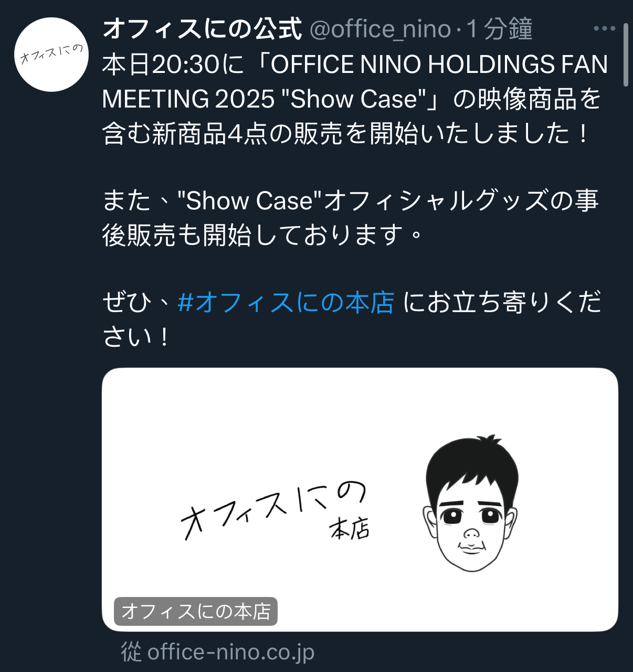Click the vertical scrollbar thumb
The width and height of the screenshot is (633, 672).
pyautogui.click(x=626, y=55)
